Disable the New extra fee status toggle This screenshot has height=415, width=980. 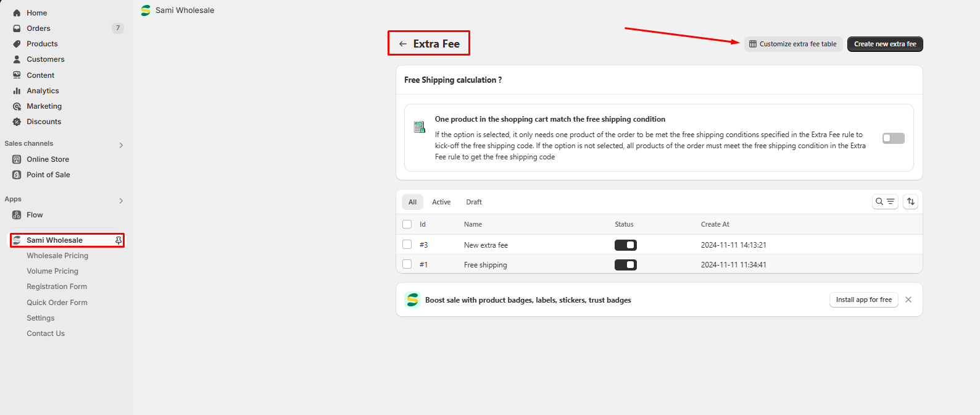pos(625,245)
